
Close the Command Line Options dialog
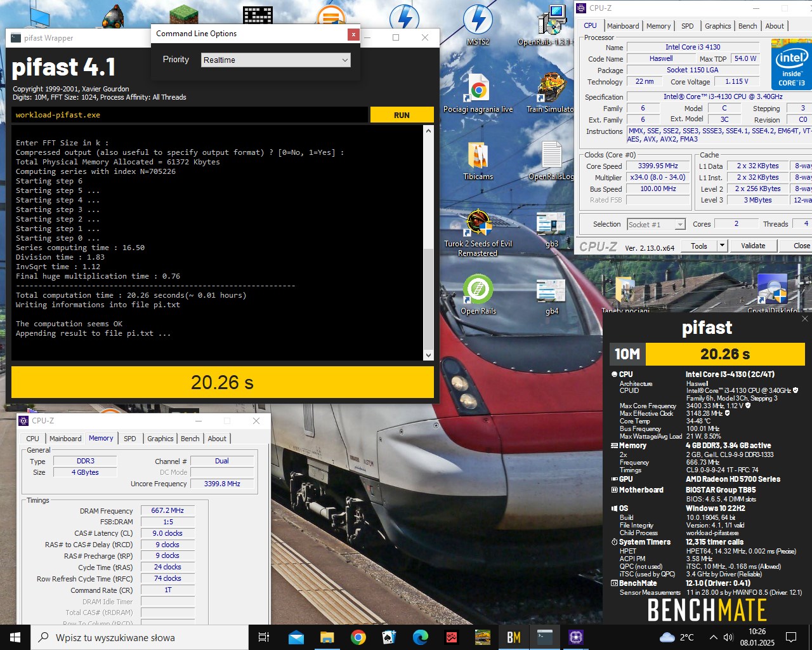coord(353,34)
